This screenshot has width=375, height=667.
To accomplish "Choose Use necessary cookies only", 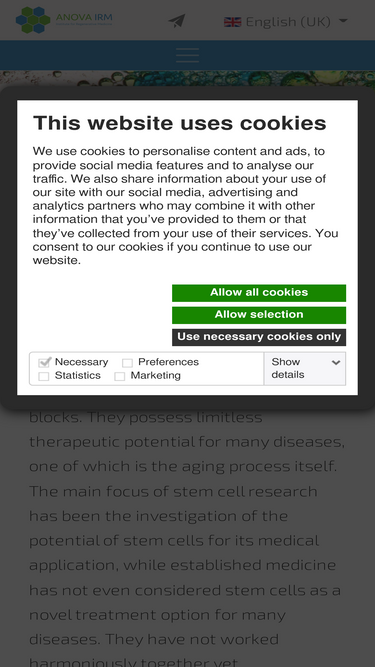I will 259,337.
